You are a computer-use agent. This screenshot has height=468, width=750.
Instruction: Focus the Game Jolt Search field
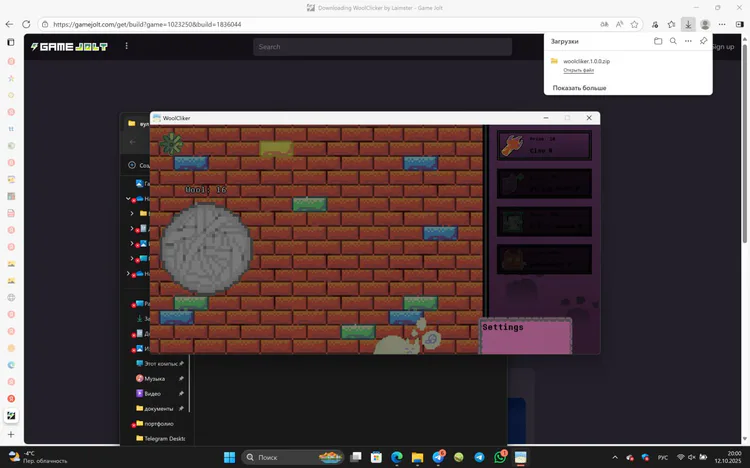pos(383,47)
